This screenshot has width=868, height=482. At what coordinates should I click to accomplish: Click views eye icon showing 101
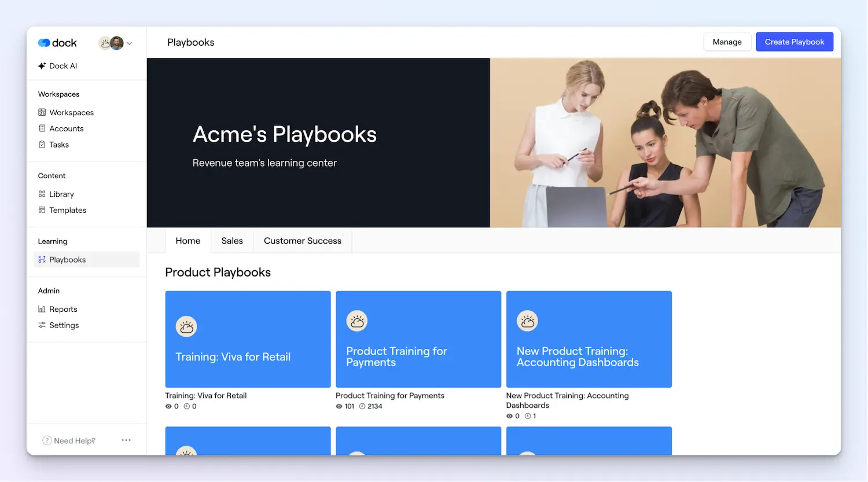(x=339, y=406)
